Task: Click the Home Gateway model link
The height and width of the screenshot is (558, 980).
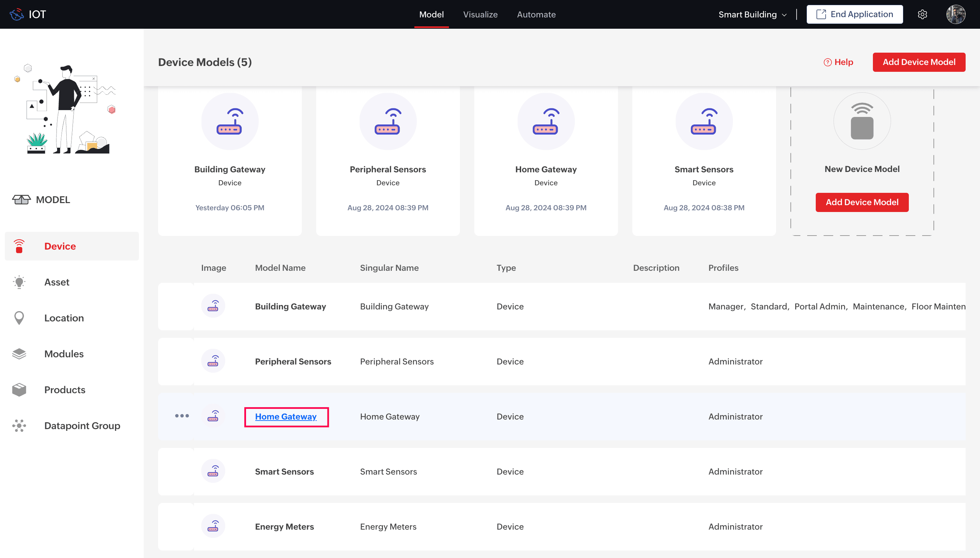Action: [x=286, y=416]
